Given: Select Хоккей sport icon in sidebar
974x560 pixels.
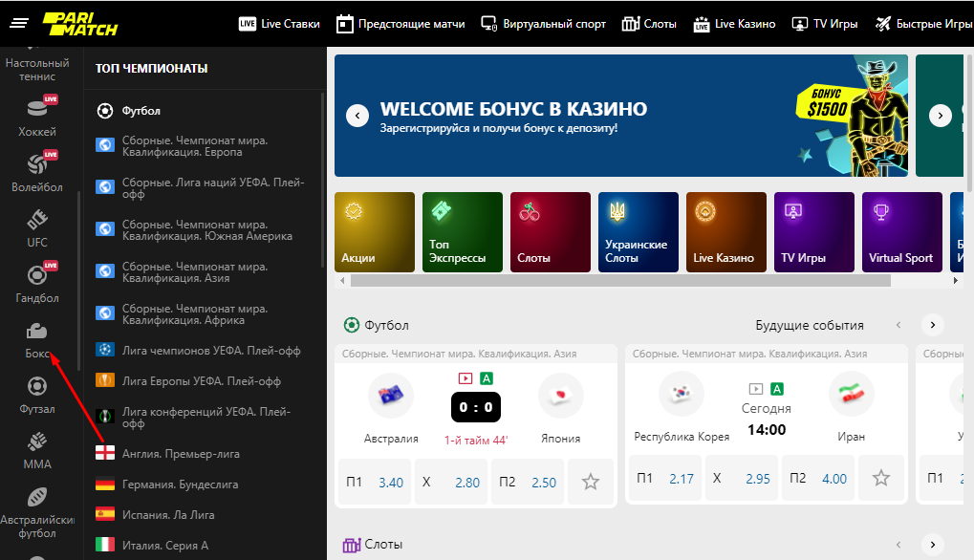Looking at the screenshot, I should click(x=37, y=108).
